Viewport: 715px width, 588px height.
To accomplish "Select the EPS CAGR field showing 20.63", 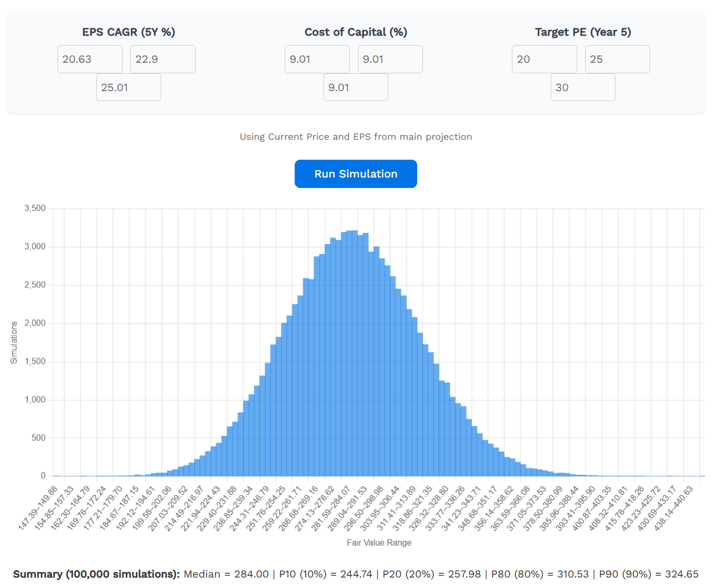I will pos(90,59).
